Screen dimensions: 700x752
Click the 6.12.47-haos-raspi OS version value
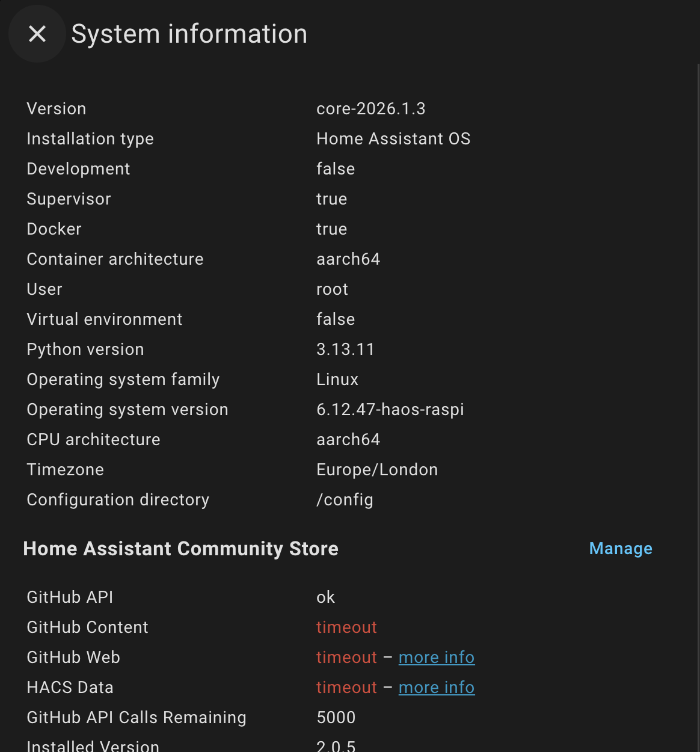[390, 410]
